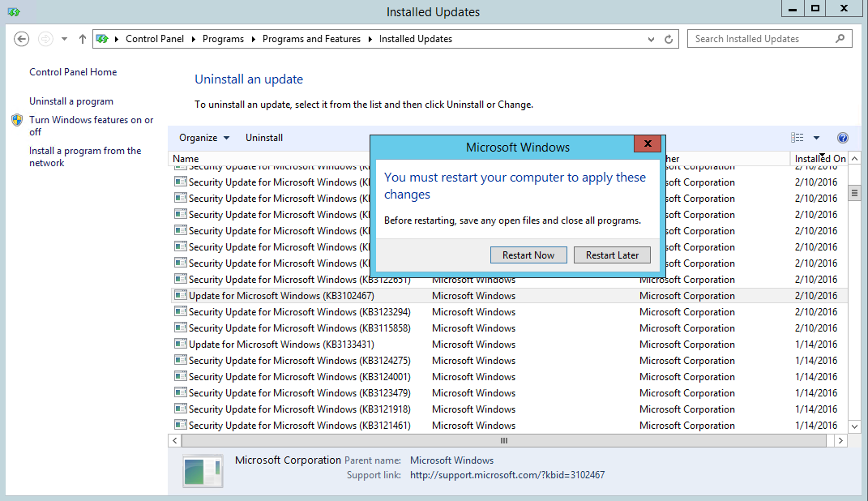The width and height of the screenshot is (868, 501).
Task: Click the horizontal scrollbar thumb
Action: [x=504, y=441]
